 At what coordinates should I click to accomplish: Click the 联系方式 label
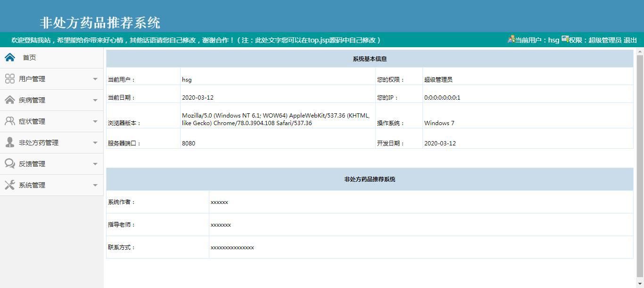click(x=122, y=247)
